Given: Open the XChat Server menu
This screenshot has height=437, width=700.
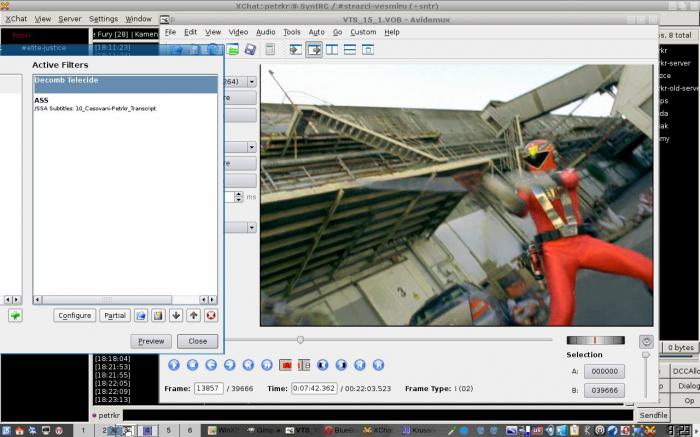Looking at the screenshot, I should tap(70, 19).
